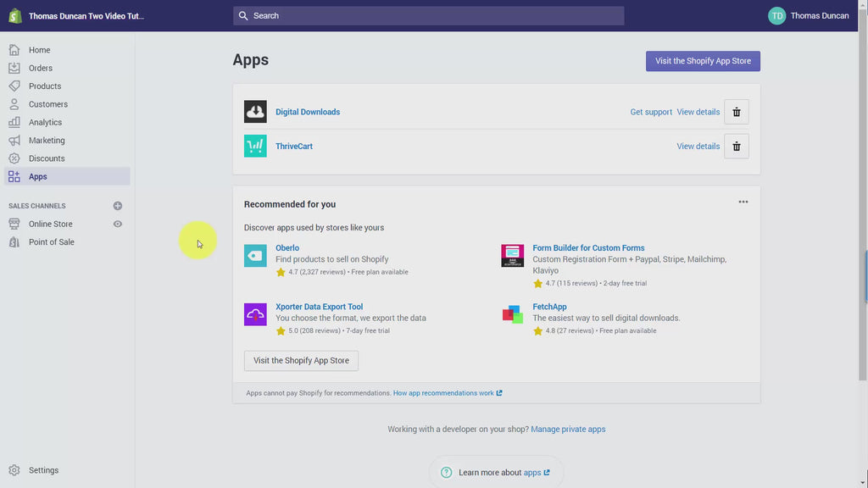View Online Store via the eye icon
Image resolution: width=868 pixels, height=488 pixels.
117,224
